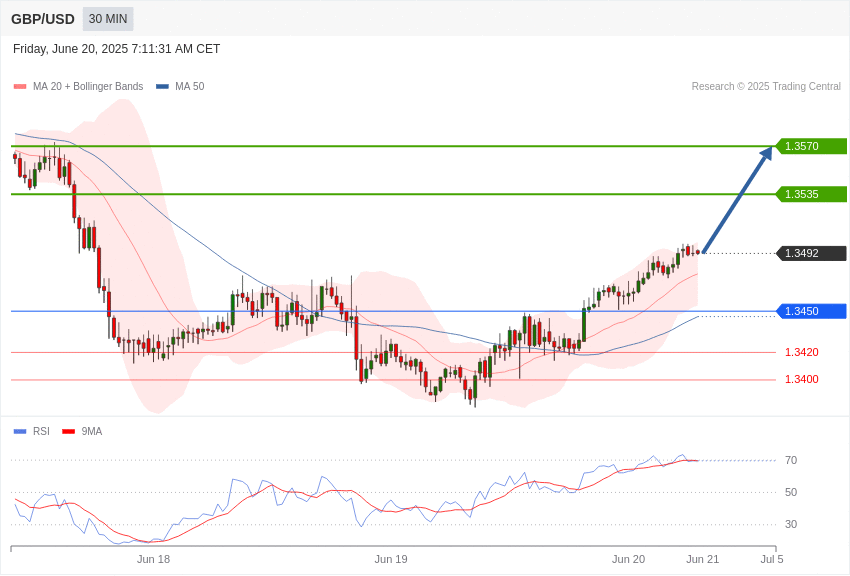Click the Friday, June 20 timestamp text

(x=117, y=49)
